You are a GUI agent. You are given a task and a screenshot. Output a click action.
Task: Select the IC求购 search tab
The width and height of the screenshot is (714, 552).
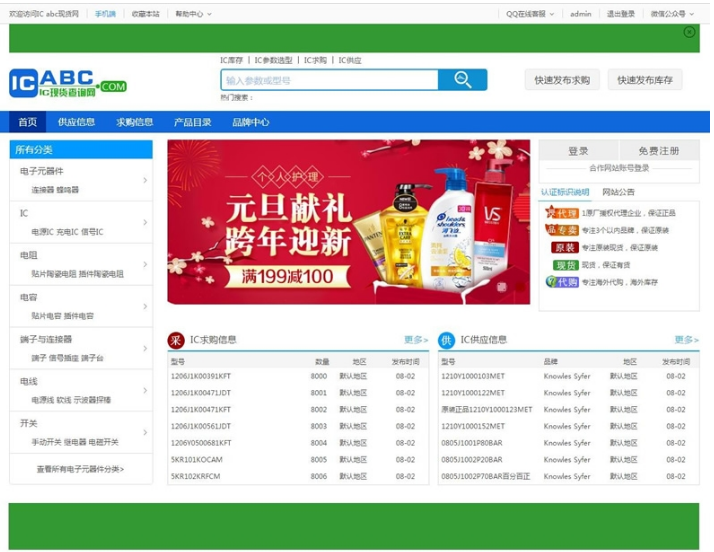pyautogui.click(x=315, y=60)
